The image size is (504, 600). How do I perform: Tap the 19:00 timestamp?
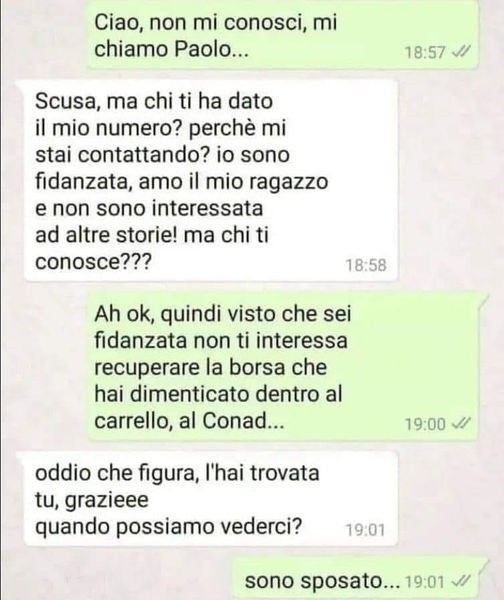pos(425,424)
